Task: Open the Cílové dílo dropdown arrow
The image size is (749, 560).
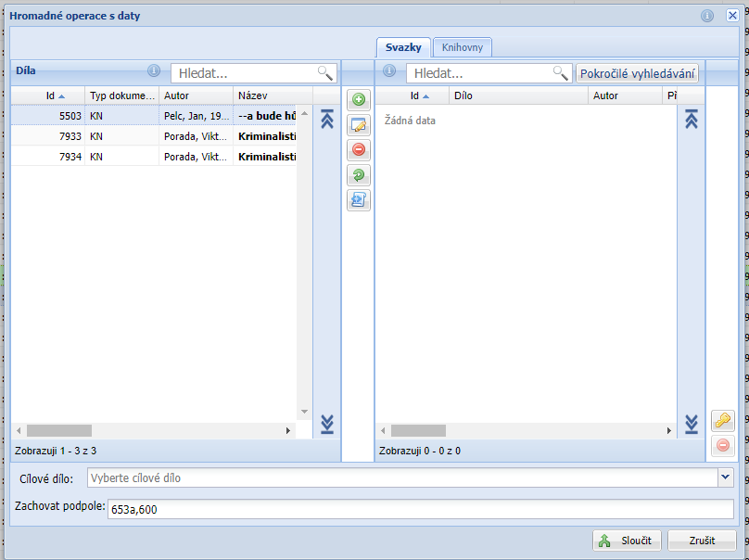Action: tap(725, 477)
